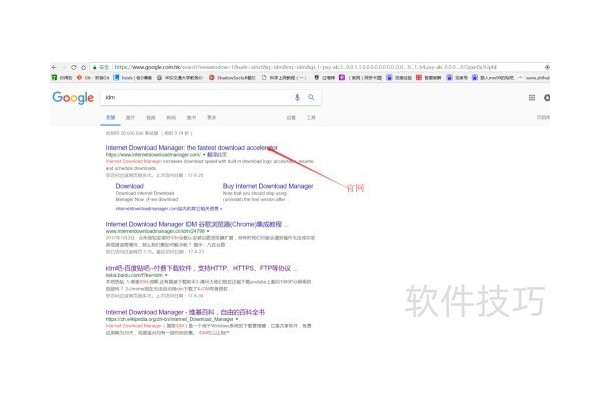
Task: Open the 'Download' sitelink
Action: click(129, 186)
